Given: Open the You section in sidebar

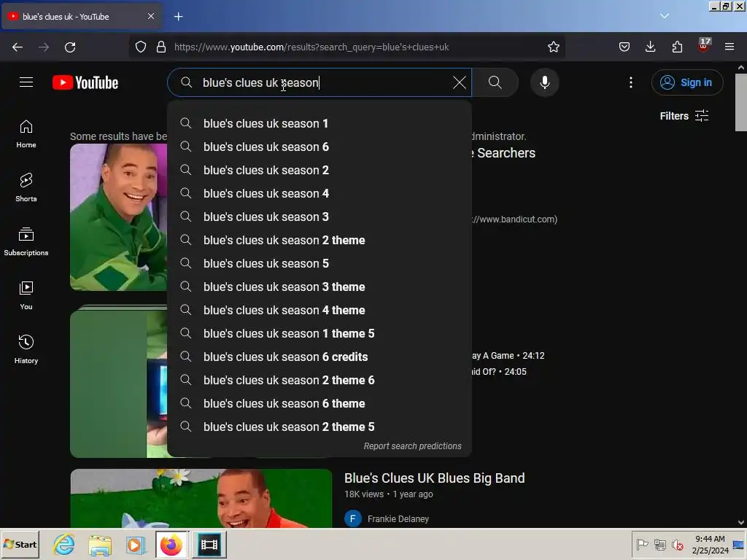Looking at the screenshot, I should (x=26, y=295).
